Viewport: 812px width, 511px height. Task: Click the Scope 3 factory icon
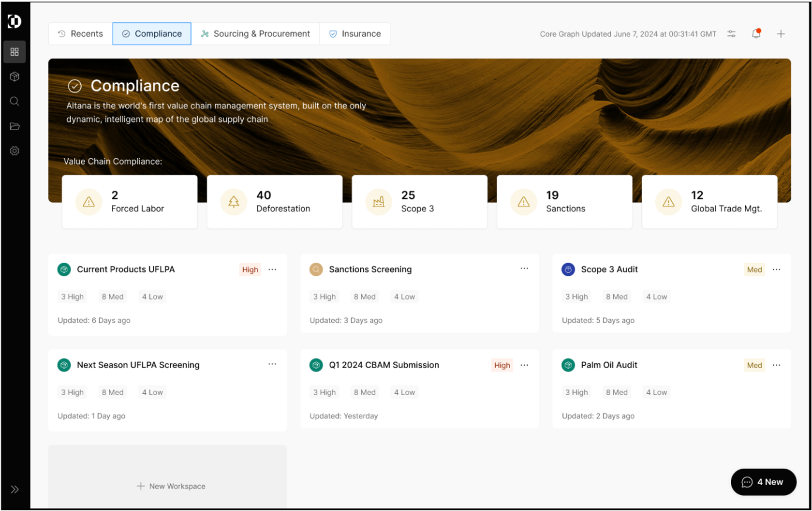click(x=378, y=202)
